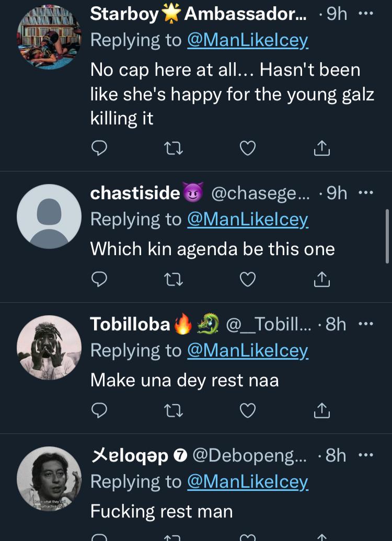Open more options on Tobilloba's tweet
The width and height of the screenshot is (392, 541).
(366, 324)
